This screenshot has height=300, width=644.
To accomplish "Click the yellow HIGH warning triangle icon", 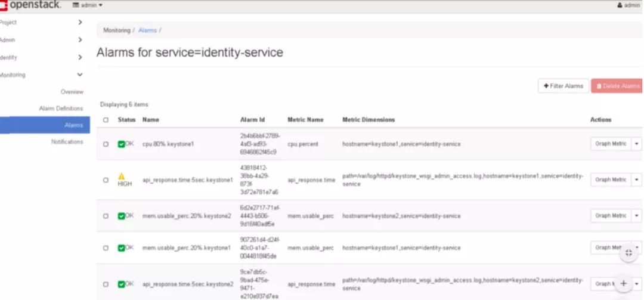I will coord(122,177).
